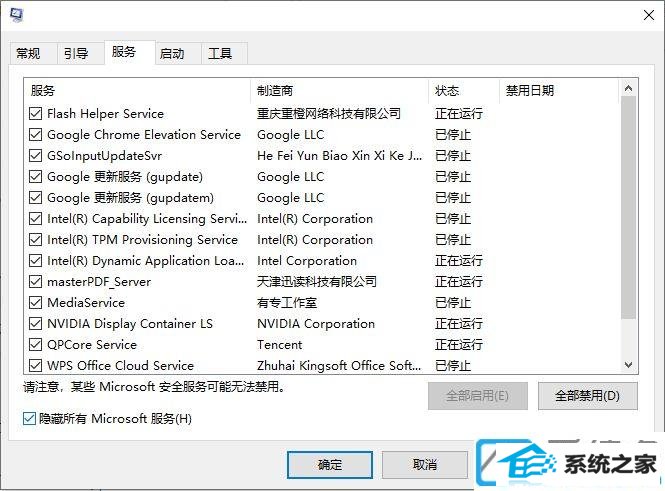Uncheck WPS Office Cloud Service checkbox
The width and height of the screenshot is (665, 491).
36,366
